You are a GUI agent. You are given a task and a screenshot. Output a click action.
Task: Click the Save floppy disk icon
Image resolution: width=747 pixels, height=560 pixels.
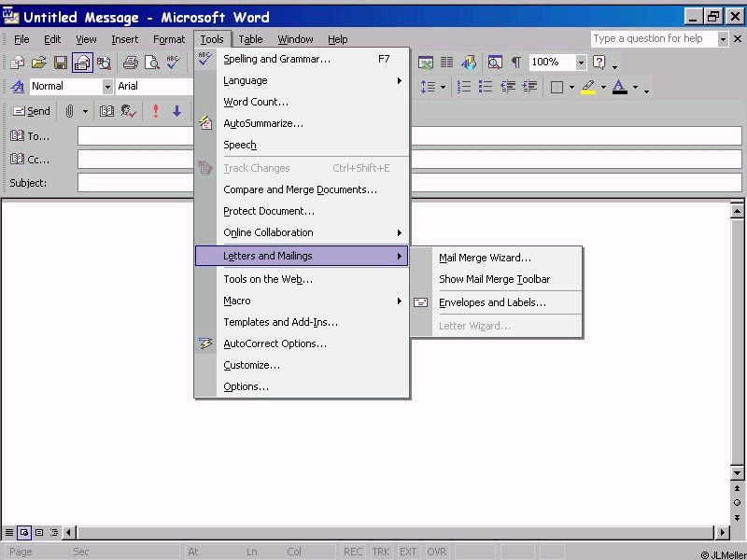click(x=61, y=63)
